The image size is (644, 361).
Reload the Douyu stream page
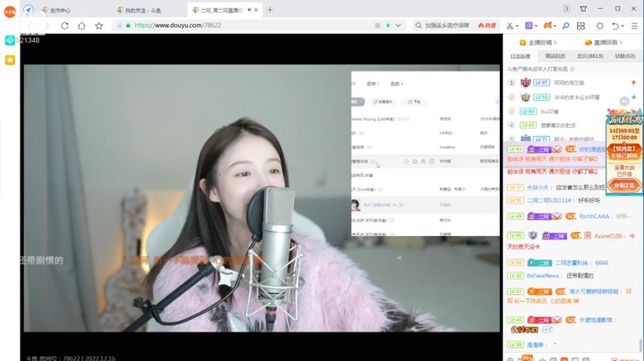[64, 25]
